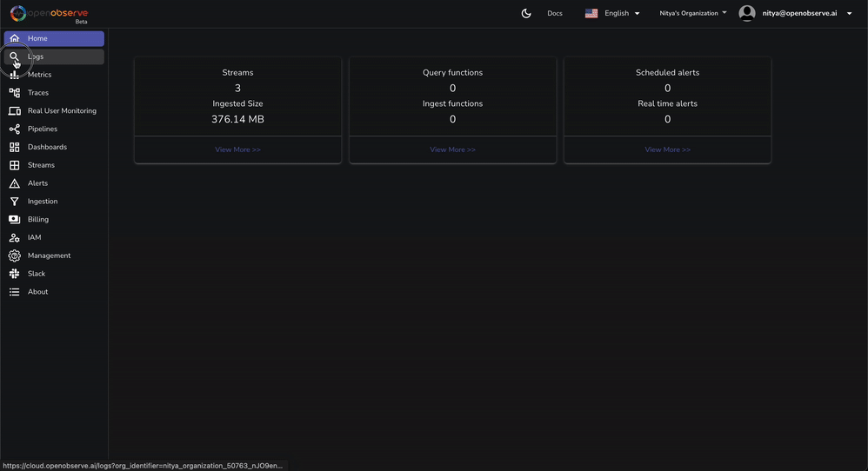This screenshot has width=868, height=471.
Task: Click the 376.14 MB ingested size value
Action: pos(237,119)
